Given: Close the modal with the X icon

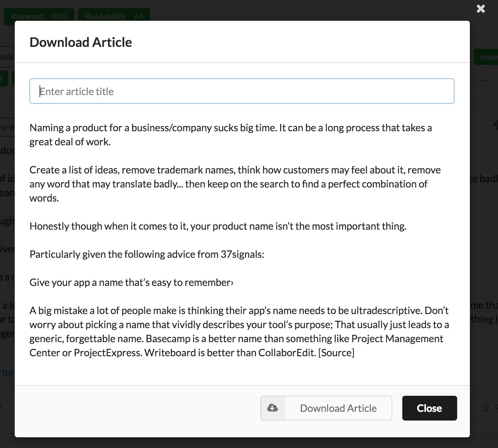Looking at the screenshot, I should 481,9.
